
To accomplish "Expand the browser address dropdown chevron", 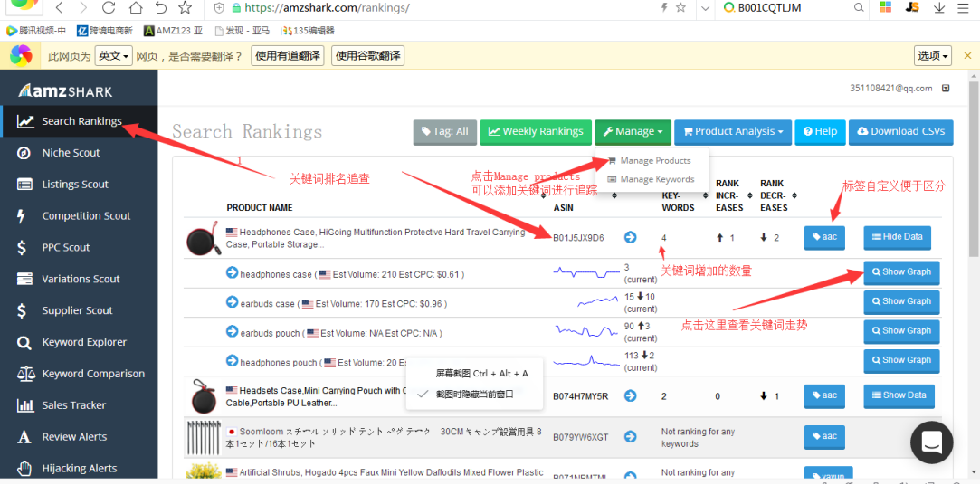I will coord(705,7).
